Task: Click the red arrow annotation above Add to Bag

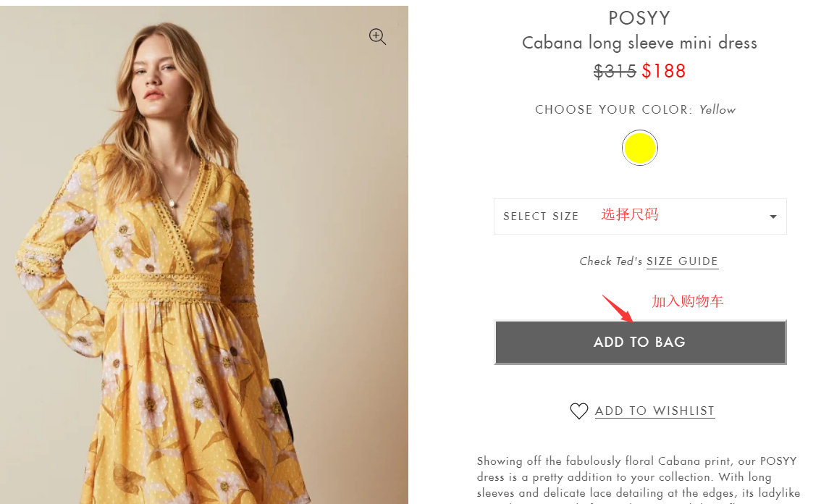Action: click(x=618, y=308)
